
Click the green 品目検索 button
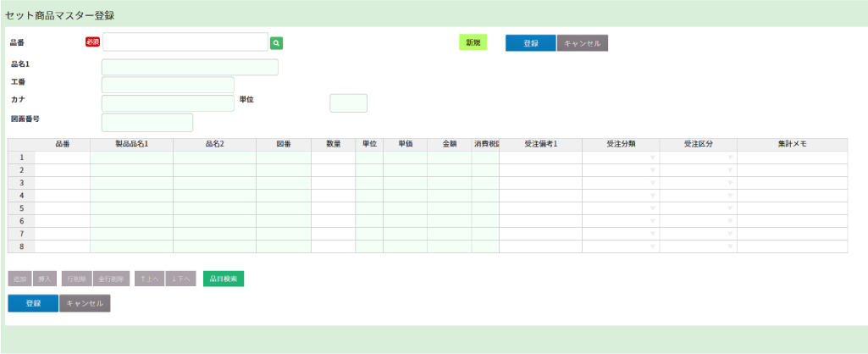tap(224, 279)
